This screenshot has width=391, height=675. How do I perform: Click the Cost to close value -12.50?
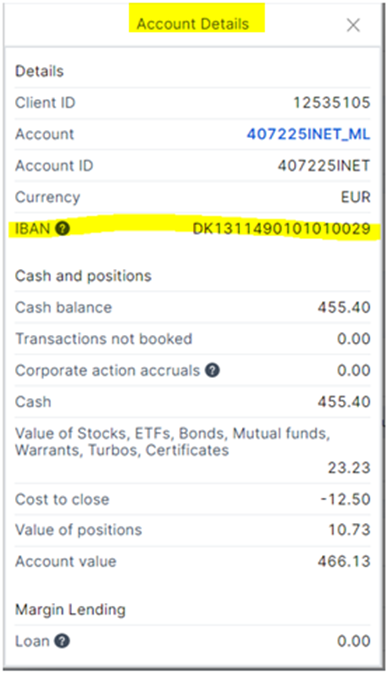345,499
